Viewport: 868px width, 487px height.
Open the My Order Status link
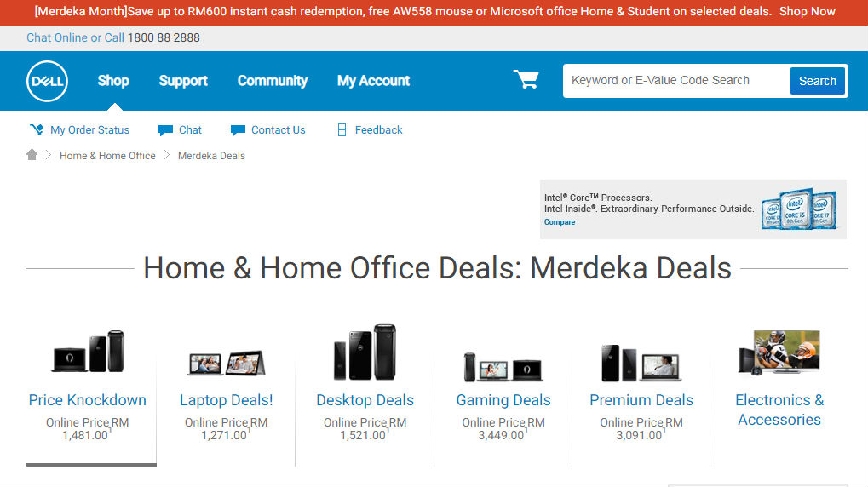[89, 130]
